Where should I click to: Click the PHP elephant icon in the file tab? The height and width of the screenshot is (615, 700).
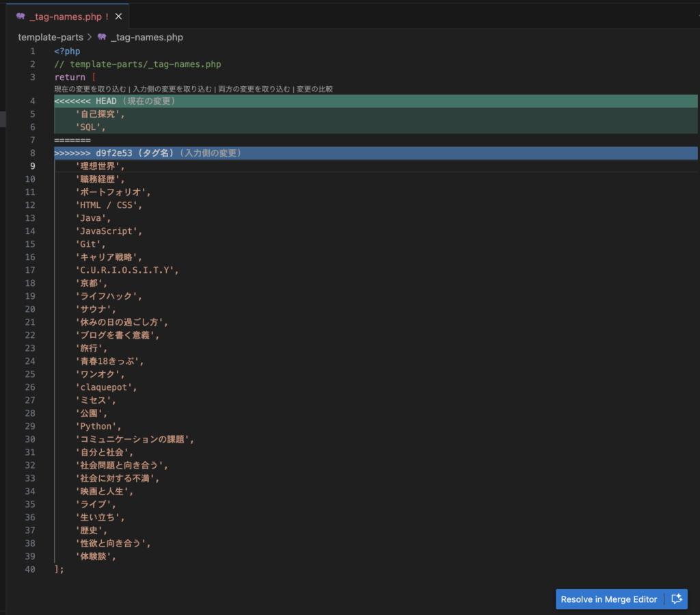21,16
